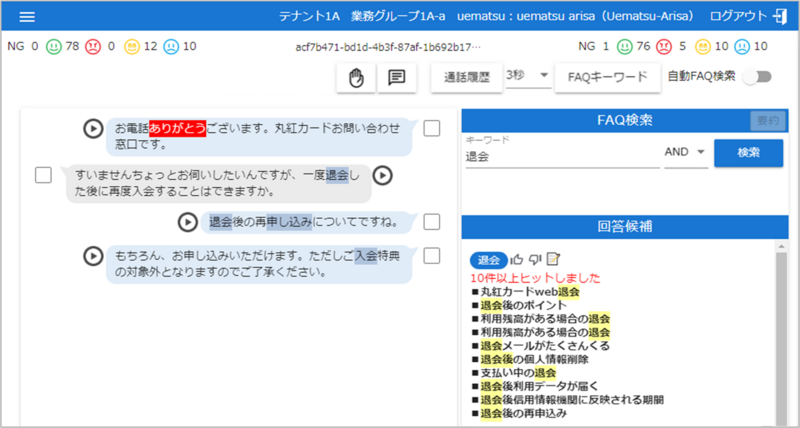Click the thumbs down icon for 退会

(535, 260)
